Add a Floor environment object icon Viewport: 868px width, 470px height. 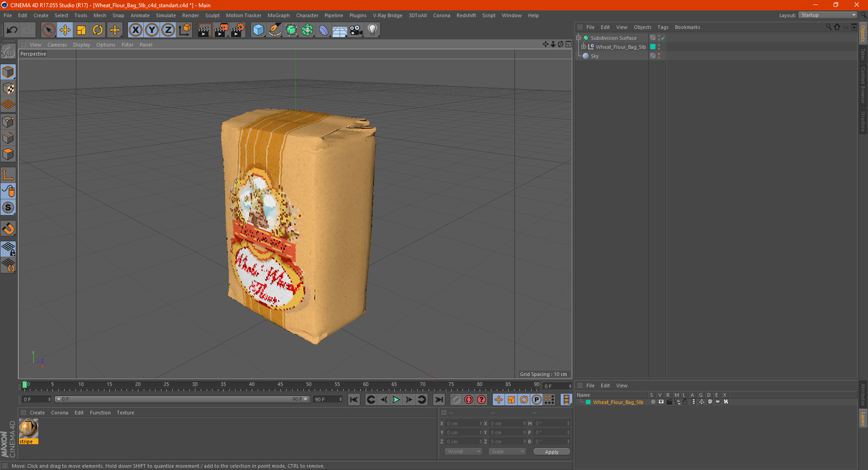[x=340, y=30]
